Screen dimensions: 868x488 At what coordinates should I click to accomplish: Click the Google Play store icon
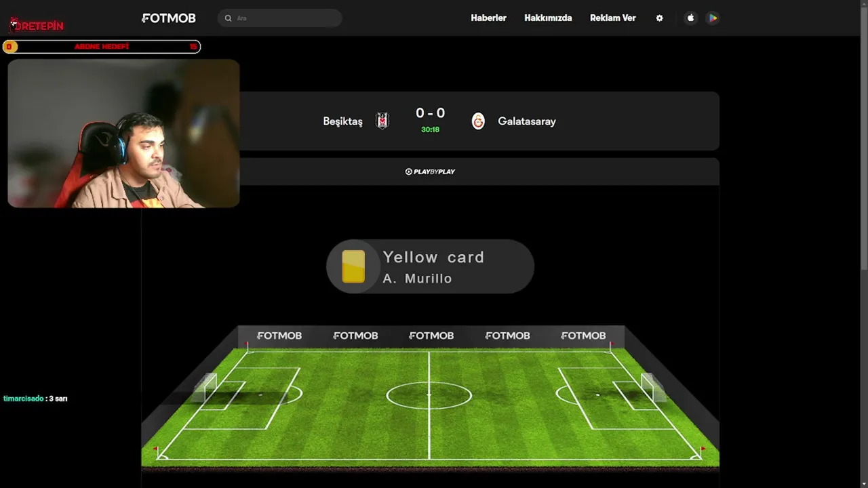coord(713,18)
